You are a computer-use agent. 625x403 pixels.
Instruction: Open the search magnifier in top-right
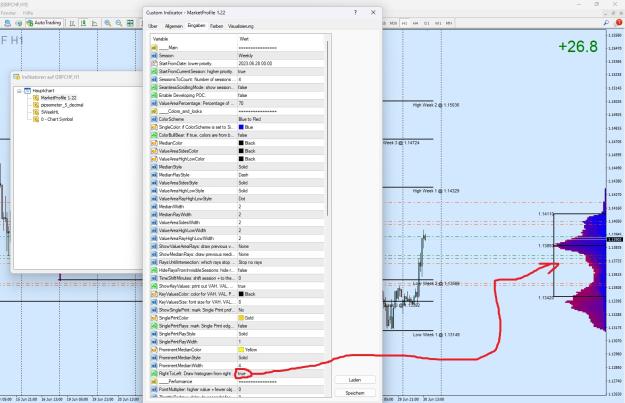point(606,23)
